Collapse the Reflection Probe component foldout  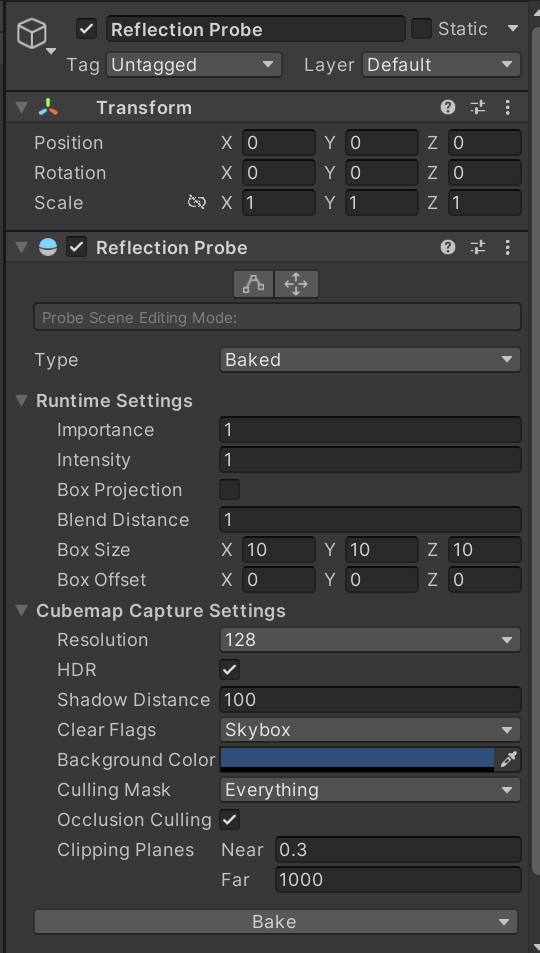(22, 247)
